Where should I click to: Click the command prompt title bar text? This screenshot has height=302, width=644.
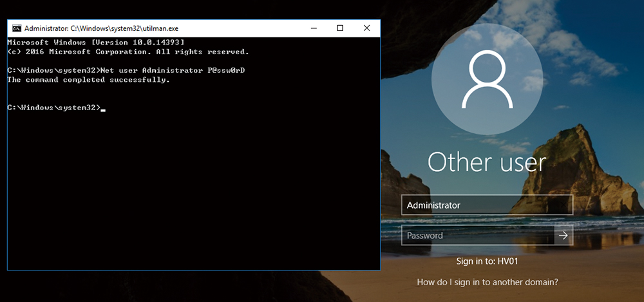click(x=102, y=28)
